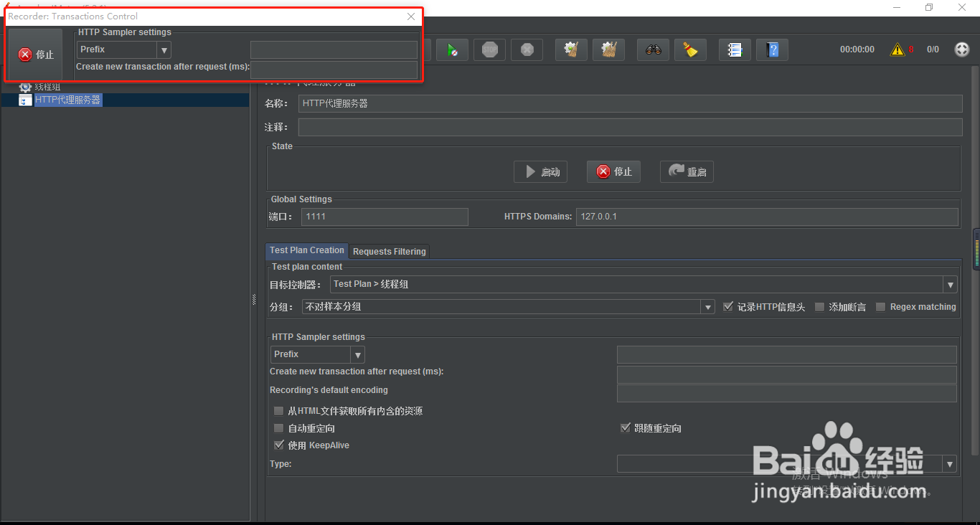
Task: Close the Transactions Control window
Action: click(411, 16)
